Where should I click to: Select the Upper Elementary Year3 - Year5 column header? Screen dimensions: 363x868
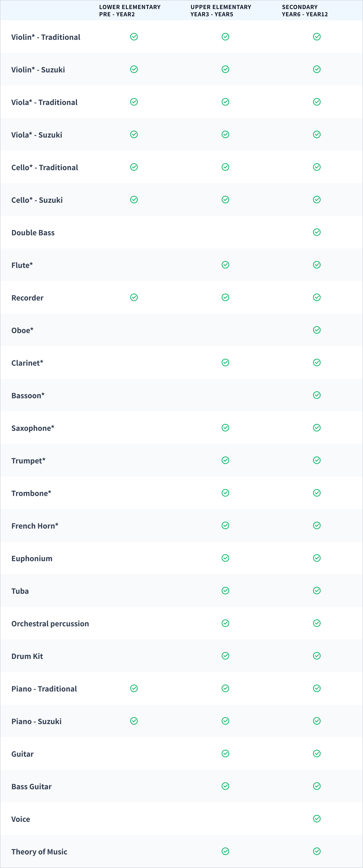pos(221,10)
